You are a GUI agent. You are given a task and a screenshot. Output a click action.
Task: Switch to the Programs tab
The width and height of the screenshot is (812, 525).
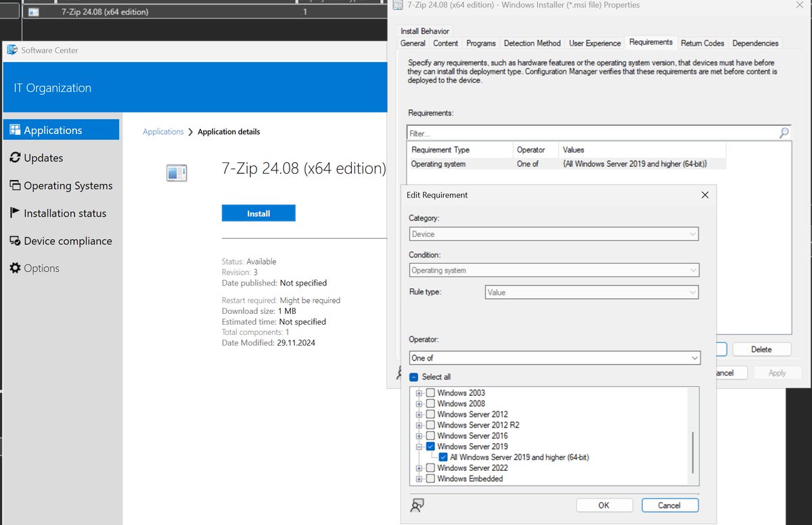481,43
